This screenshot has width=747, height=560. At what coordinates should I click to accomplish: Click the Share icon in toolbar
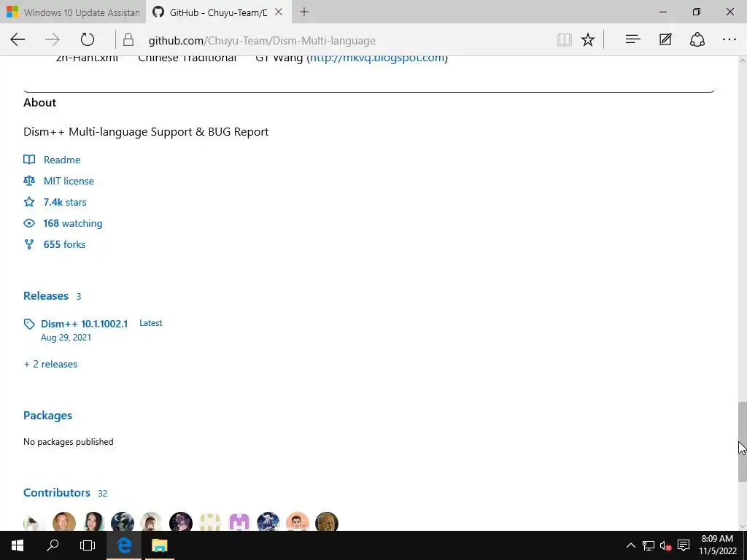coord(697,39)
